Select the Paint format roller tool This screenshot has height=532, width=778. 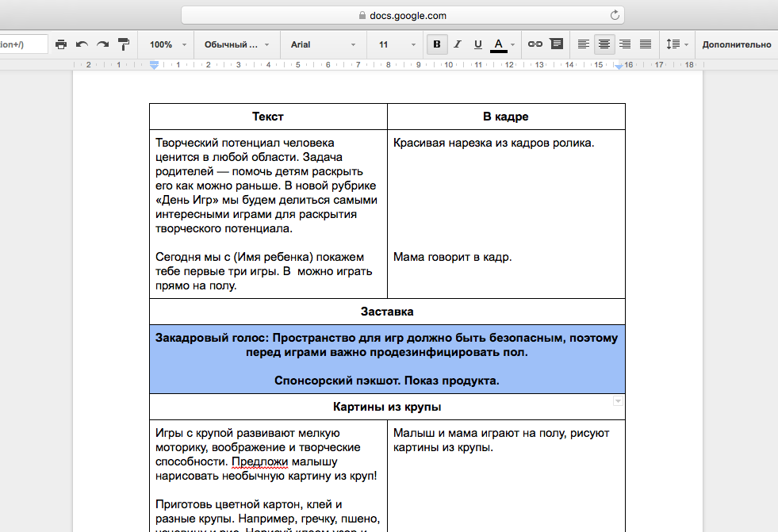(124, 44)
